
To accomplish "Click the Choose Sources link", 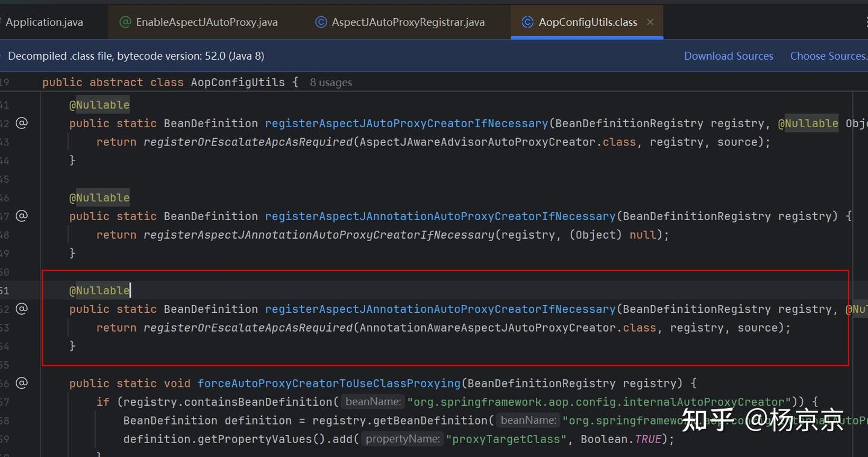I will point(828,56).
